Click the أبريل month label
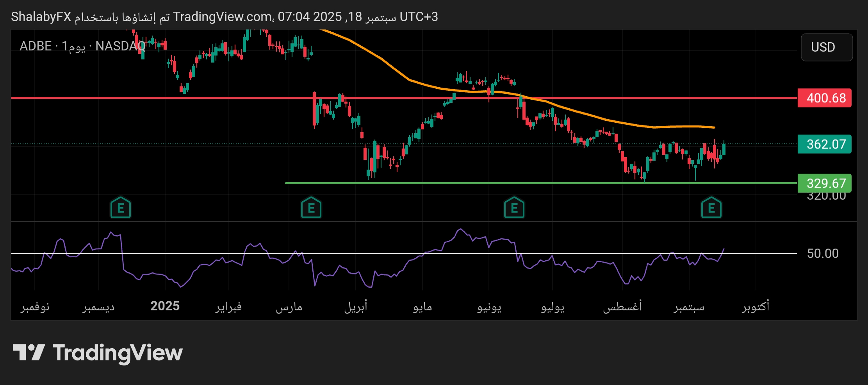The image size is (868, 385). click(356, 306)
